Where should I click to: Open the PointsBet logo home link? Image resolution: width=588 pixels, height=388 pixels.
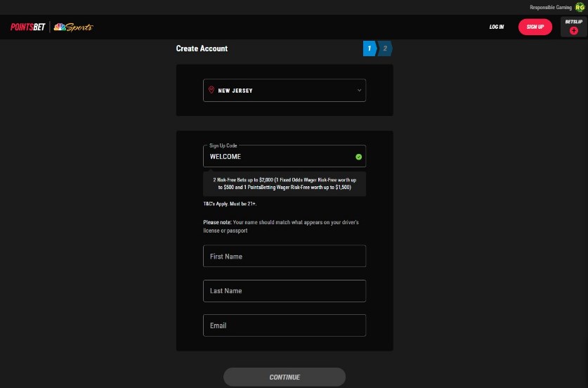[28, 27]
